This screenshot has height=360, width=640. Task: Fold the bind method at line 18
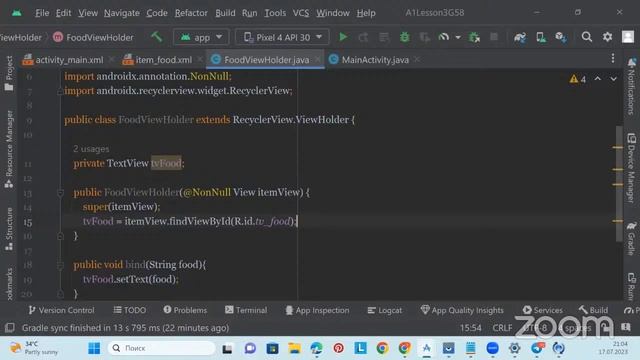(x=60, y=265)
